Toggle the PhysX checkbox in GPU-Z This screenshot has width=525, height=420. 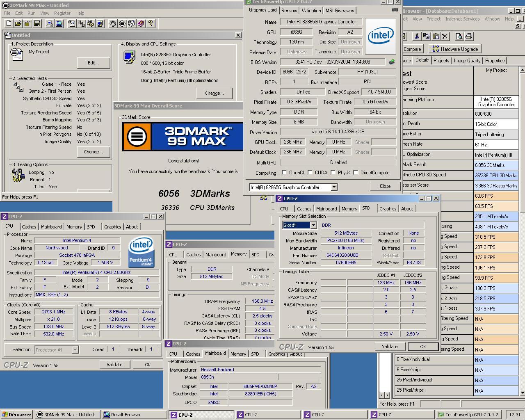pos(333,173)
